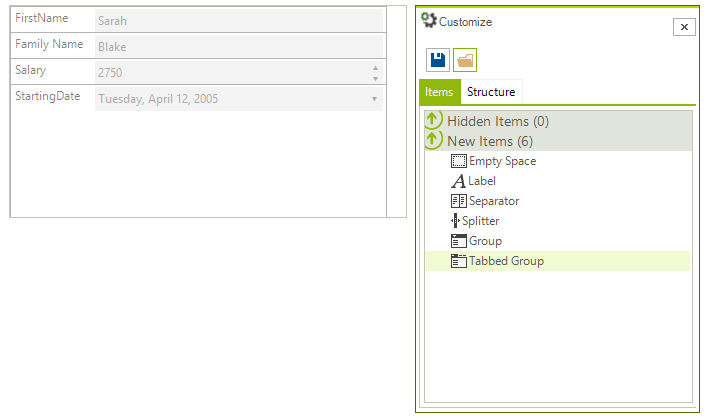704x417 pixels.
Task: Collapse the Hidden Items (0) section
Action: [x=433, y=120]
